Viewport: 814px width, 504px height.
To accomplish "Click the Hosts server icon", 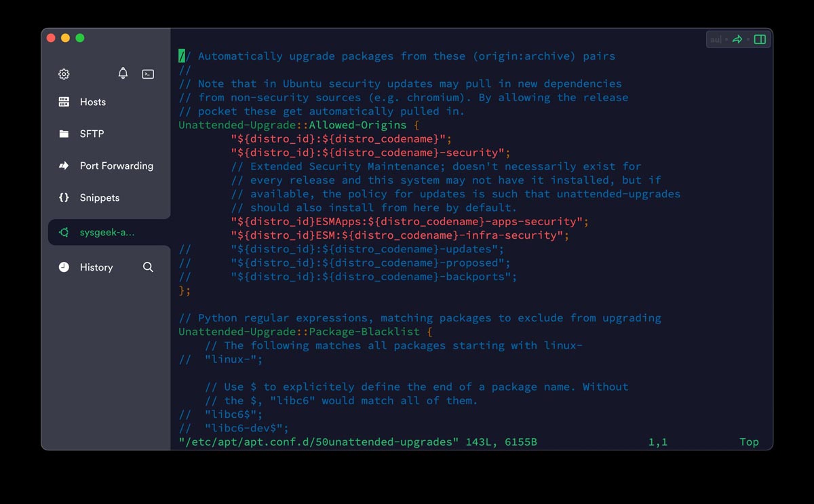I will pos(64,102).
